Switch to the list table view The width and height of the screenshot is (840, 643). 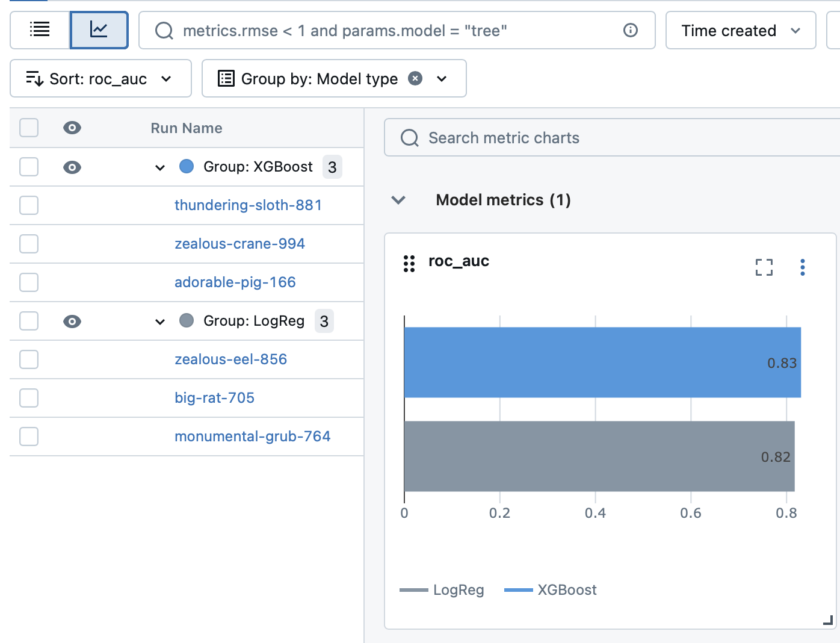click(x=40, y=30)
